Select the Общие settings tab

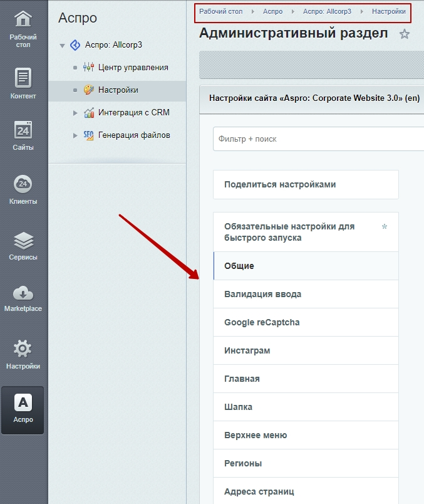point(306,266)
